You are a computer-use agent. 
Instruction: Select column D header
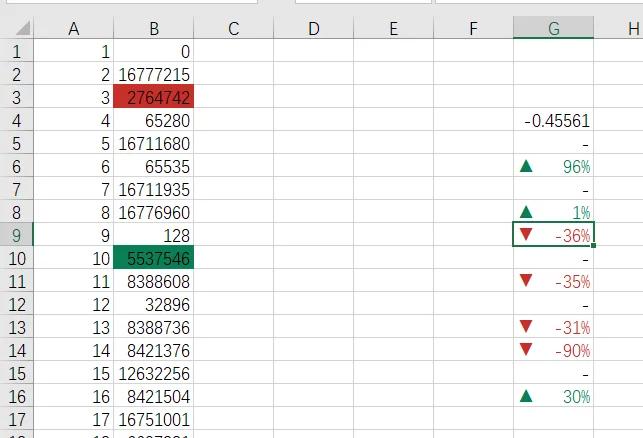[x=313, y=28]
